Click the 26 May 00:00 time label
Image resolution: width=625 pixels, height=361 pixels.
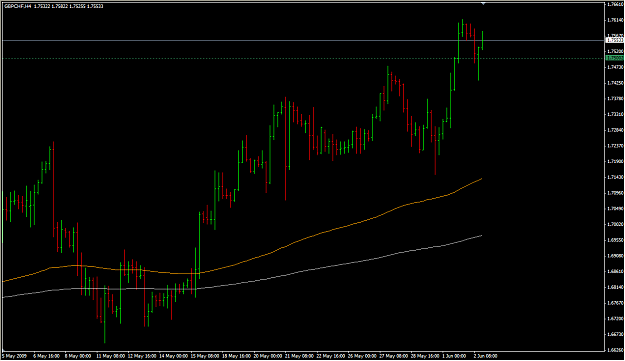tap(362, 356)
